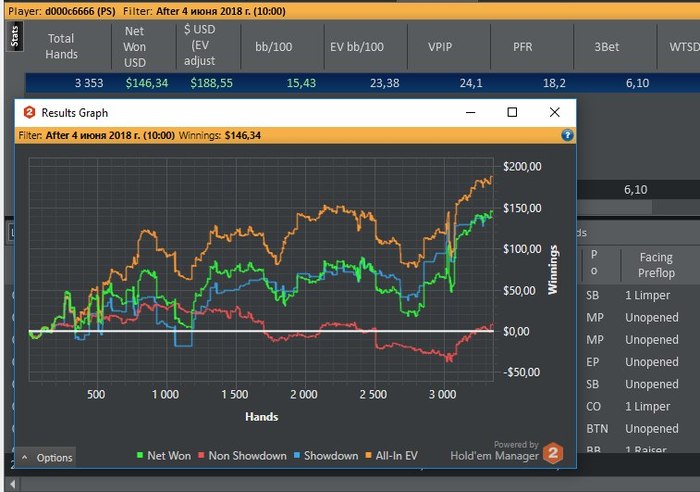Click the Hold'em Manager 2 logo badge
This screenshot has width=700, height=492.
[553, 453]
